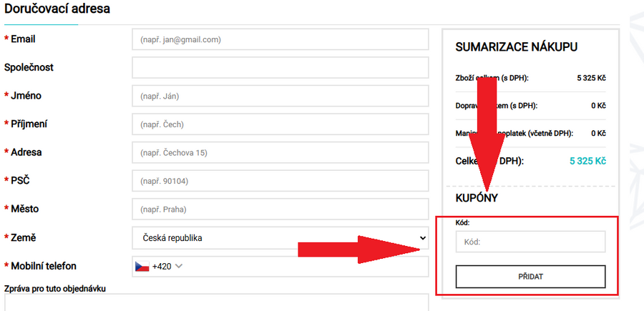Click the Email field label
This screenshot has width=644, height=311.
(x=23, y=39)
